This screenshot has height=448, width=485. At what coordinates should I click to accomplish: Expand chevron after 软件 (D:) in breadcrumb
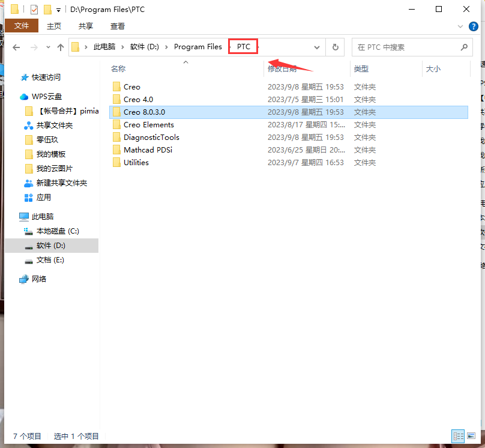pyautogui.click(x=166, y=47)
